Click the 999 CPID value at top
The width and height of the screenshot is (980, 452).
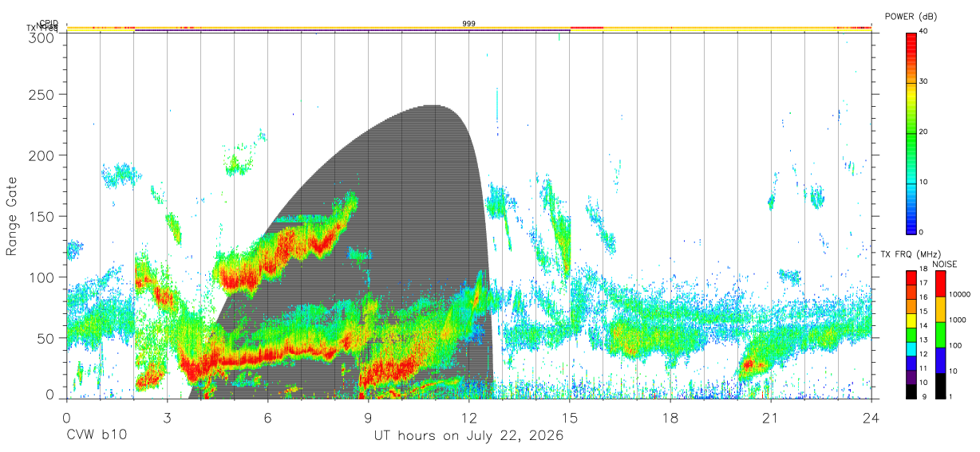tap(469, 24)
